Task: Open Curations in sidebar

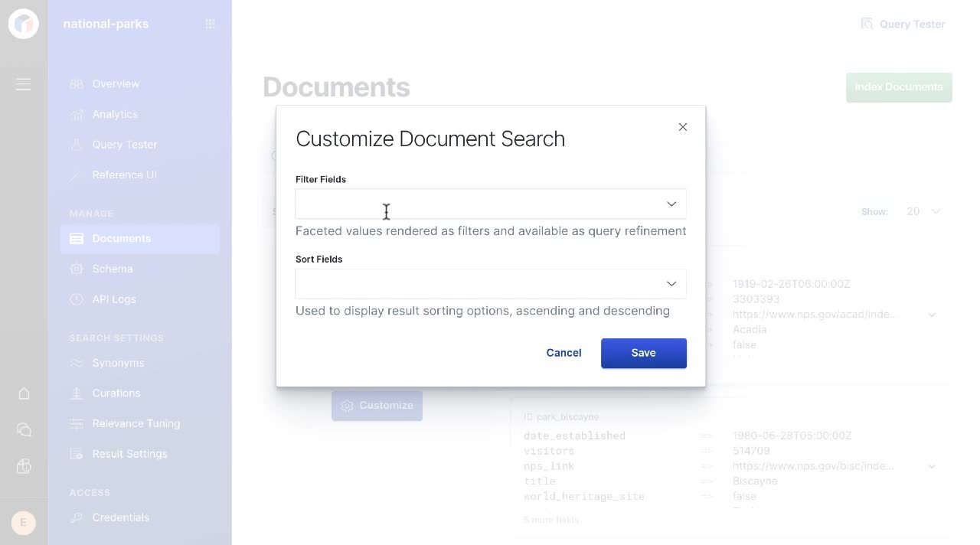Action: click(116, 393)
